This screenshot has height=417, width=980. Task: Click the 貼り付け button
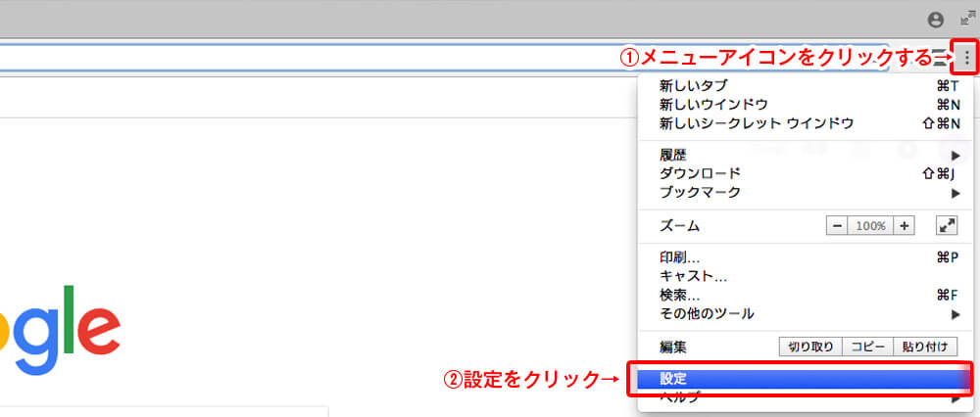coord(926,347)
